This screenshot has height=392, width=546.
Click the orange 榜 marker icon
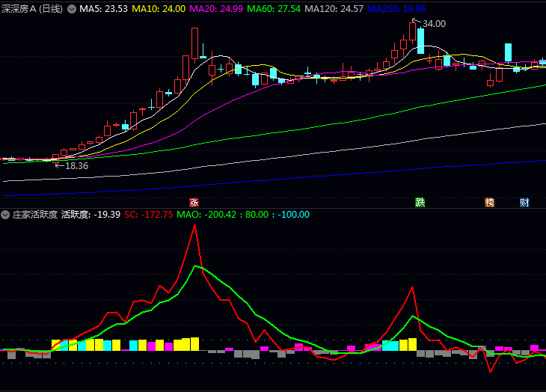pos(490,203)
